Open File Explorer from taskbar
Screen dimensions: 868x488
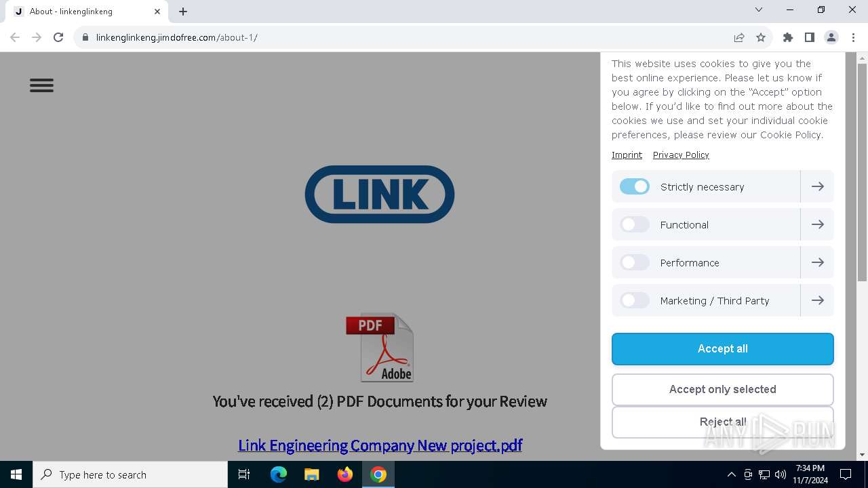pyautogui.click(x=312, y=474)
